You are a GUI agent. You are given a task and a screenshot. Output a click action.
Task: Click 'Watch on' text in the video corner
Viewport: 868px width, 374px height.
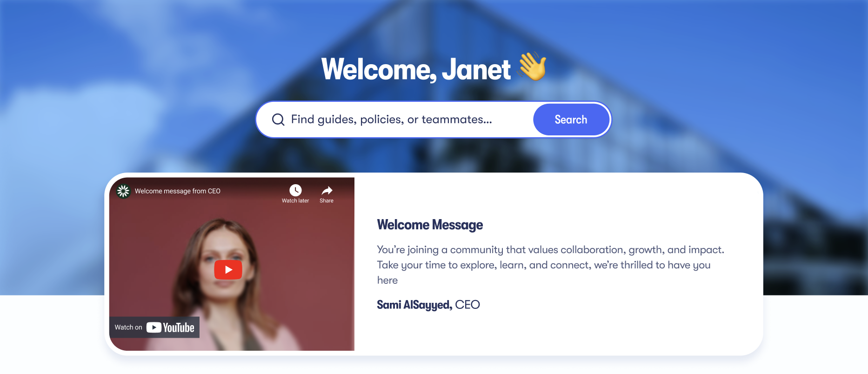point(128,327)
